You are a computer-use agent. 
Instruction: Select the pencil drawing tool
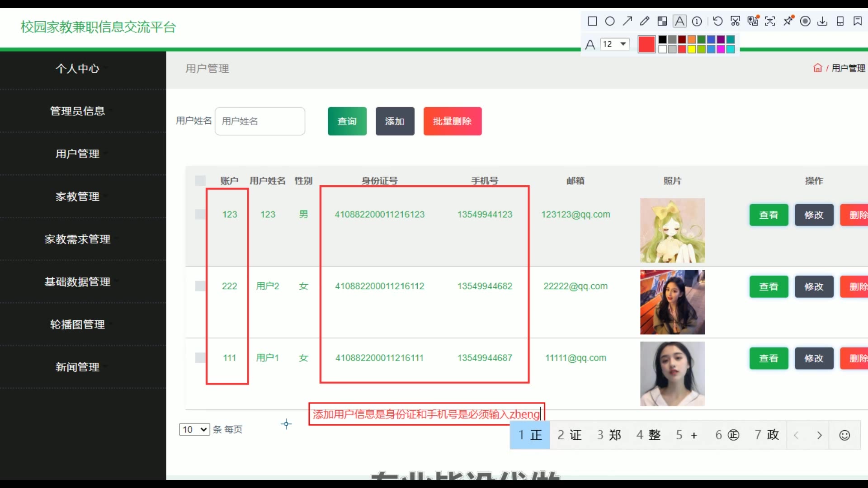click(x=645, y=21)
